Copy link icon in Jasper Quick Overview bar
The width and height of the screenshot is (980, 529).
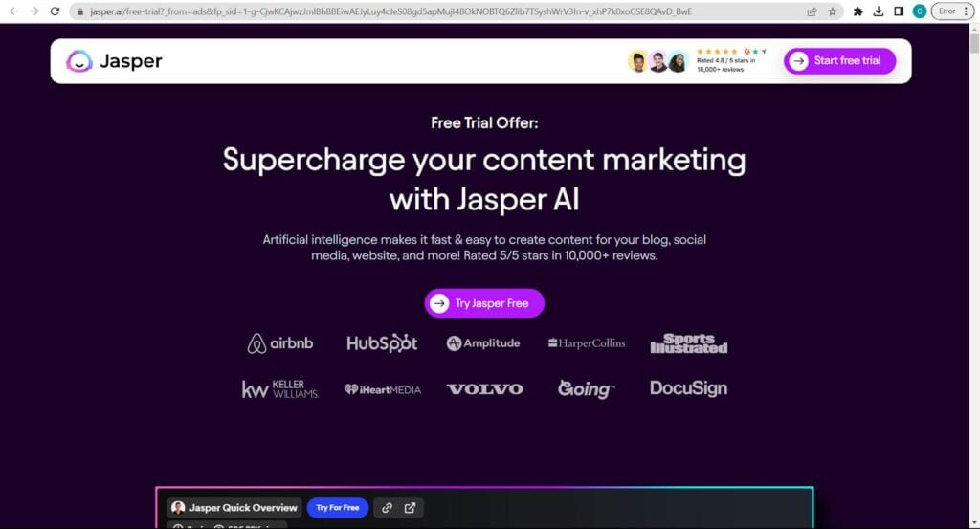[386, 508]
